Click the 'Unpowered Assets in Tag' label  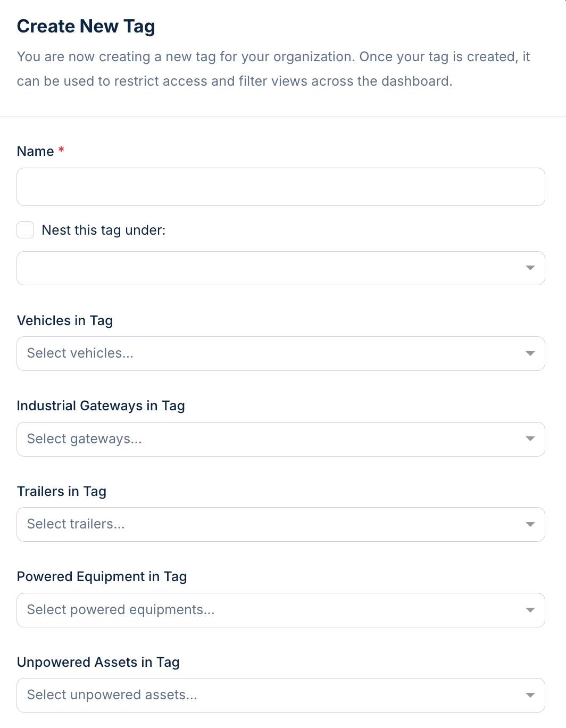click(98, 662)
